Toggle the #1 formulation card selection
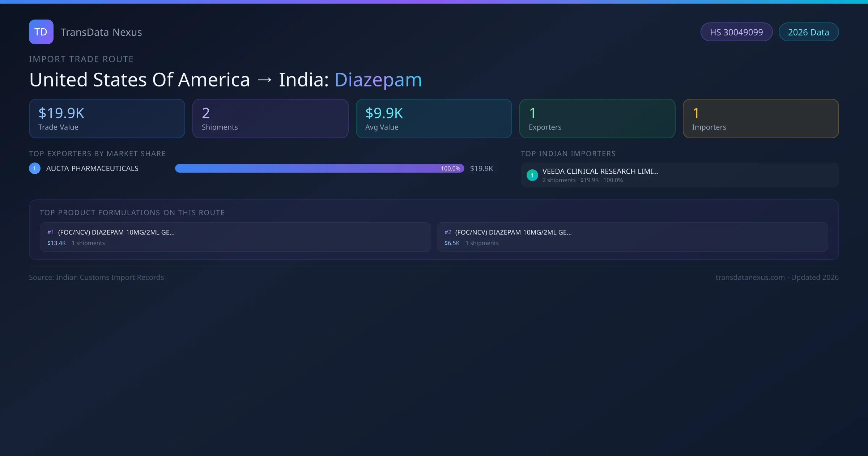Image resolution: width=868 pixels, height=456 pixels. click(x=234, y=237)
